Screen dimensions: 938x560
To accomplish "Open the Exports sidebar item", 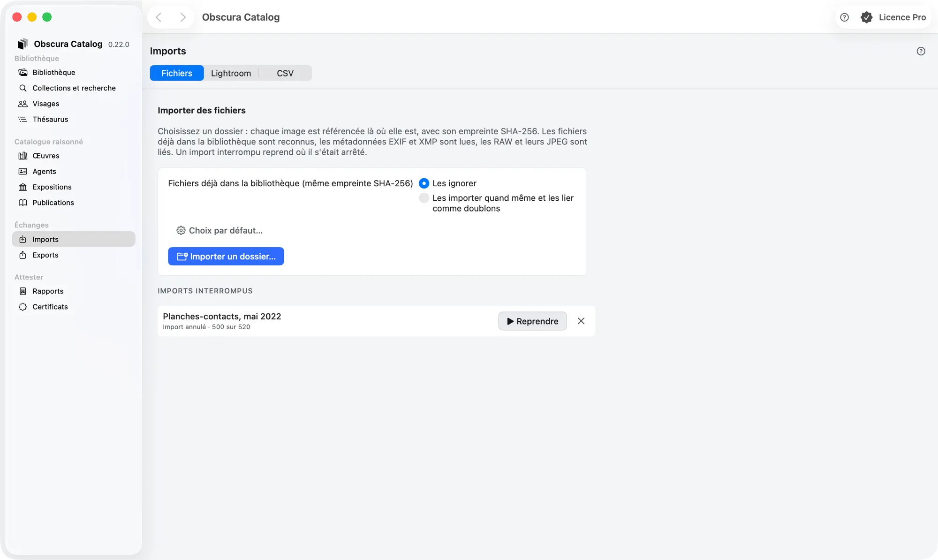I will (x=74, y=255).
